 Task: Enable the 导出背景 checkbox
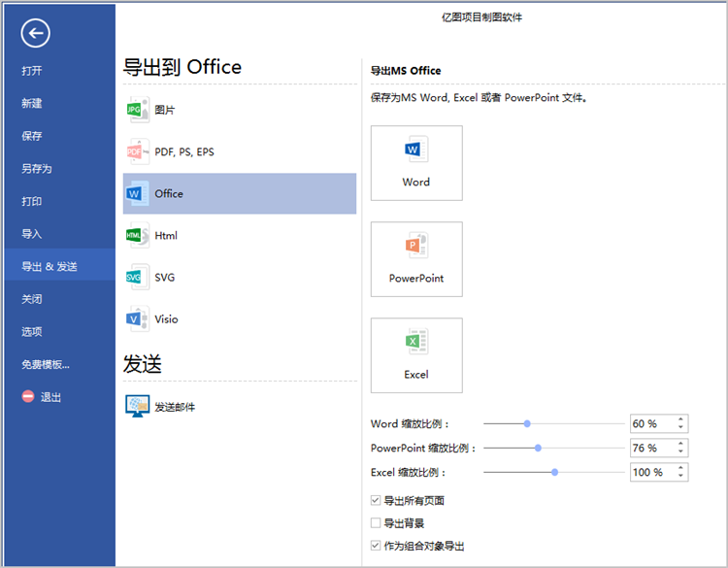376,523
